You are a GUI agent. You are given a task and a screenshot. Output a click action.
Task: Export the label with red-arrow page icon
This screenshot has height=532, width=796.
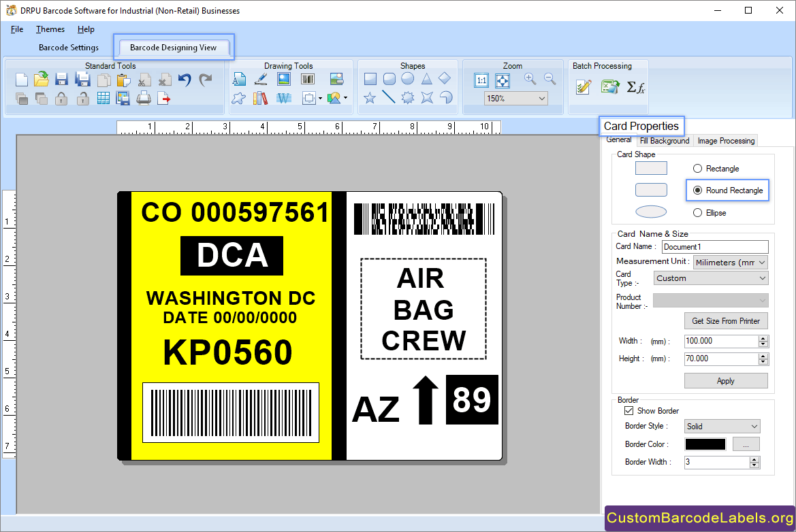coord(164,99)
